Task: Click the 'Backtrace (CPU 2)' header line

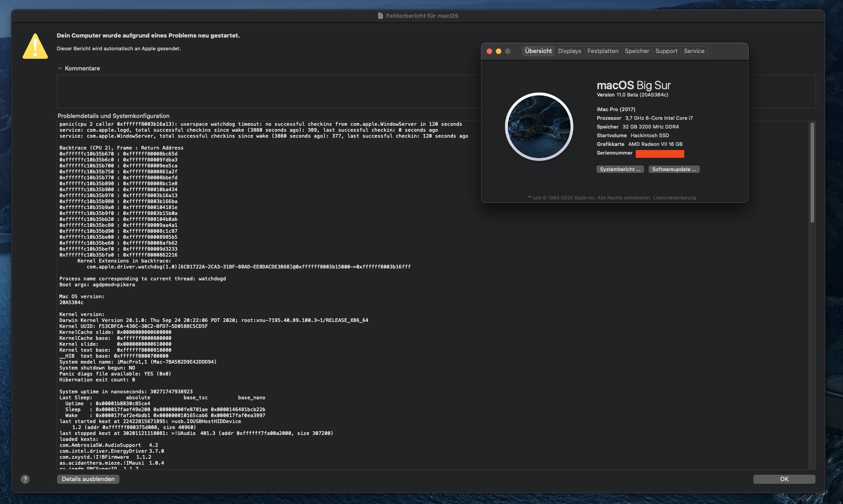Action: (121, 148)
